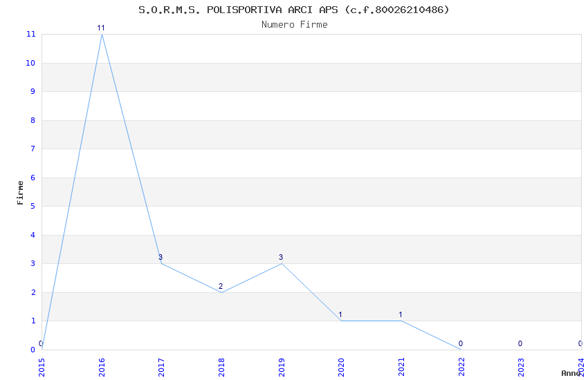Screen dimensions: 588x380
Task: Click the x-axis year 2023
Action: (x=522, y=368)
